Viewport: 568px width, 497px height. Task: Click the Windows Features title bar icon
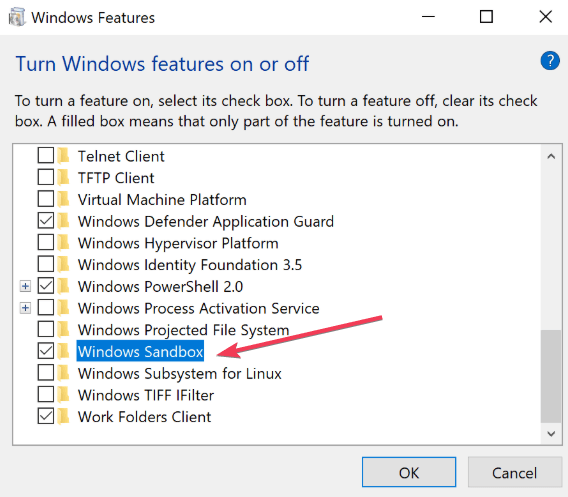[17, 17]
